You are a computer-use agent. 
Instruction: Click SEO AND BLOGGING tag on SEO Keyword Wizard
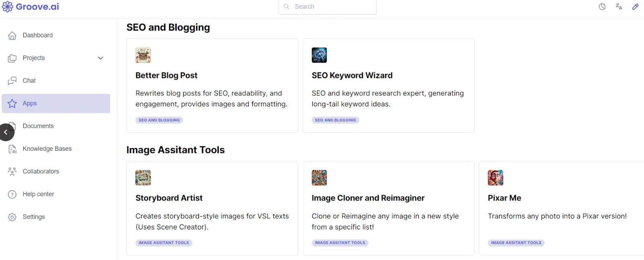335,120
